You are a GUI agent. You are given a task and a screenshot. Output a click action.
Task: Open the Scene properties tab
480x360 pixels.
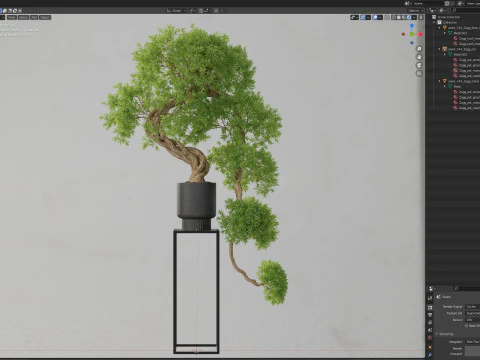pyautogui.click(x=430, y=330)
